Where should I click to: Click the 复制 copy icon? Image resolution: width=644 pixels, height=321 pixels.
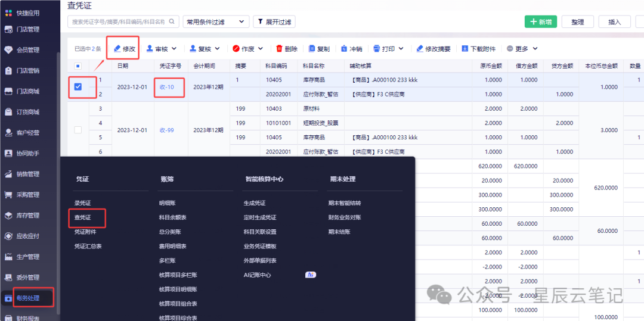pyautogui.click(x=312, y=49)
